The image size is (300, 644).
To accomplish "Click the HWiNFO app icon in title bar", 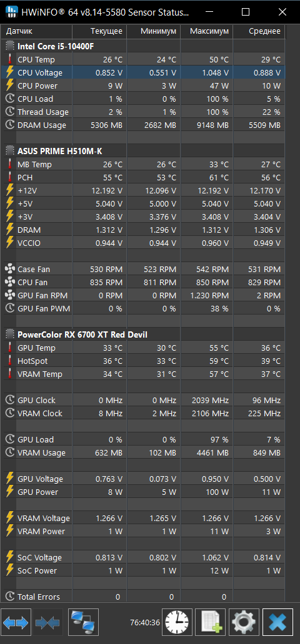I will point(11,12).
